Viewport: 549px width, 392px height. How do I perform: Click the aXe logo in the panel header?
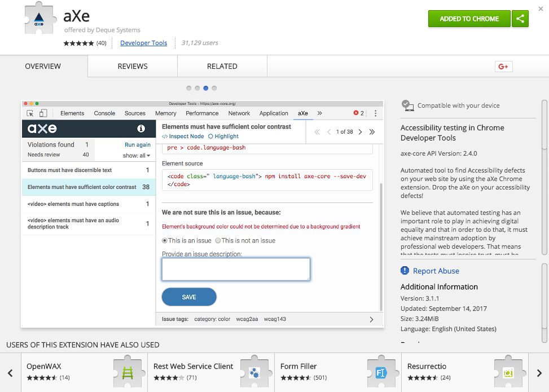(x=42, y=129)
